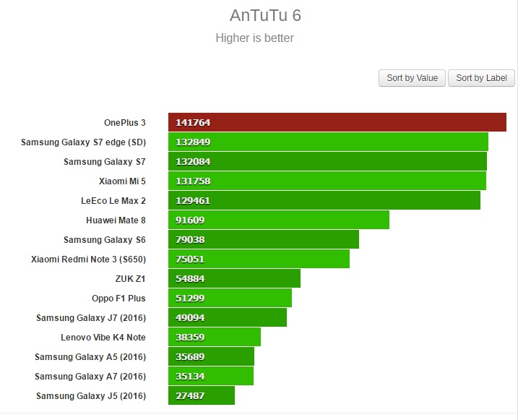Click the Huawei Mate 8 label
Viewport: 518px width, 420px height.
pos(116,220)
